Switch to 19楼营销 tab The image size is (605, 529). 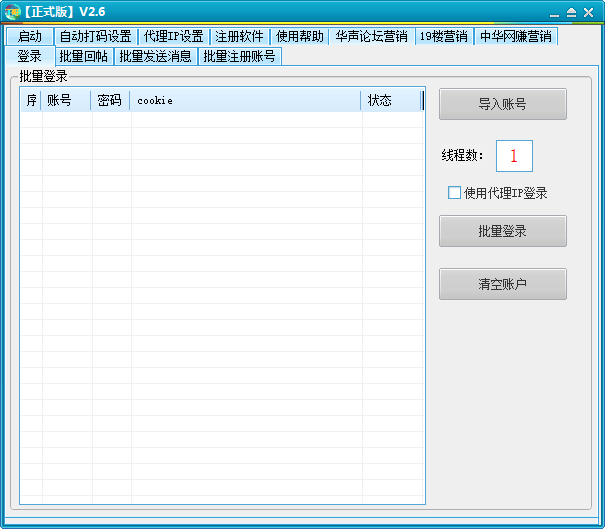443,36
